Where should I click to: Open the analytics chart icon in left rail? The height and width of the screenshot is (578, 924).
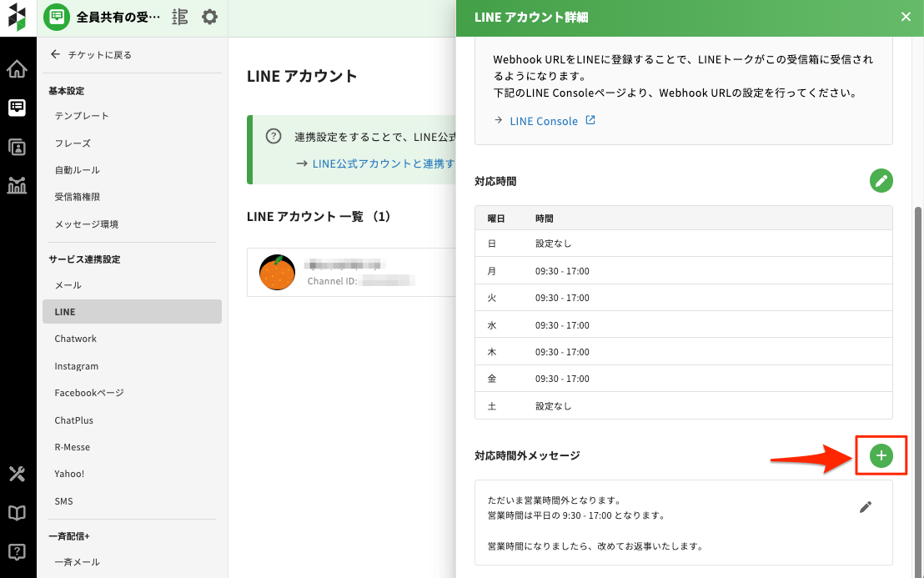coord(17,186)
